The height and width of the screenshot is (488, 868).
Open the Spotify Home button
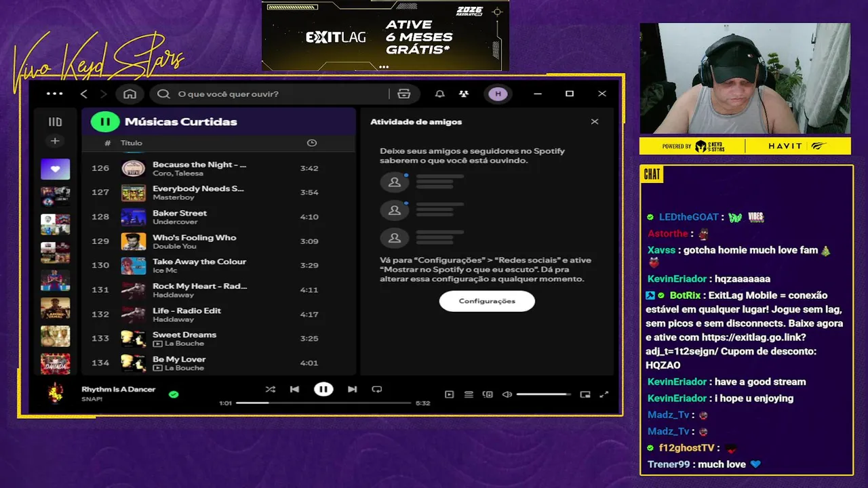coord(130,94)
